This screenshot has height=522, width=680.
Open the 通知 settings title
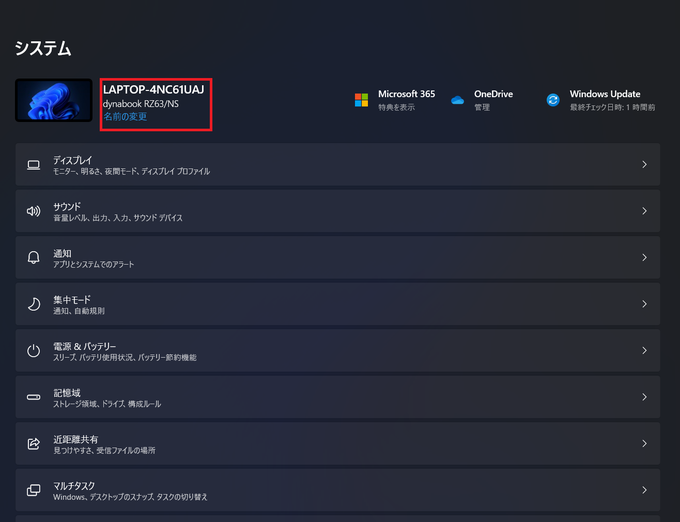point(62,253)
